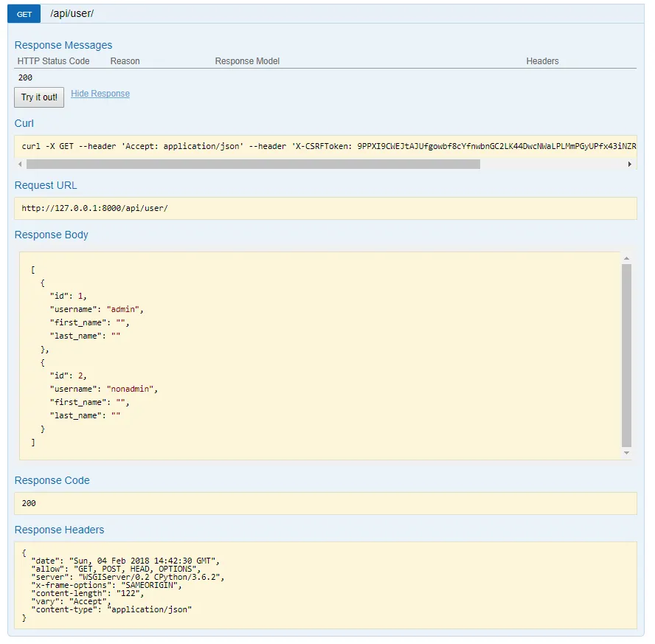Click the "x-frame-options": "SAMEORIGIN" line
Viewport: 655px width, 644px height.
106,585
